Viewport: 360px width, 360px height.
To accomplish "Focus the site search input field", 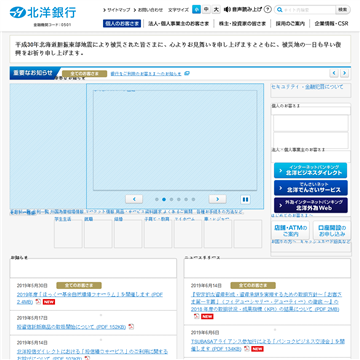I will [x=305, y=10].
